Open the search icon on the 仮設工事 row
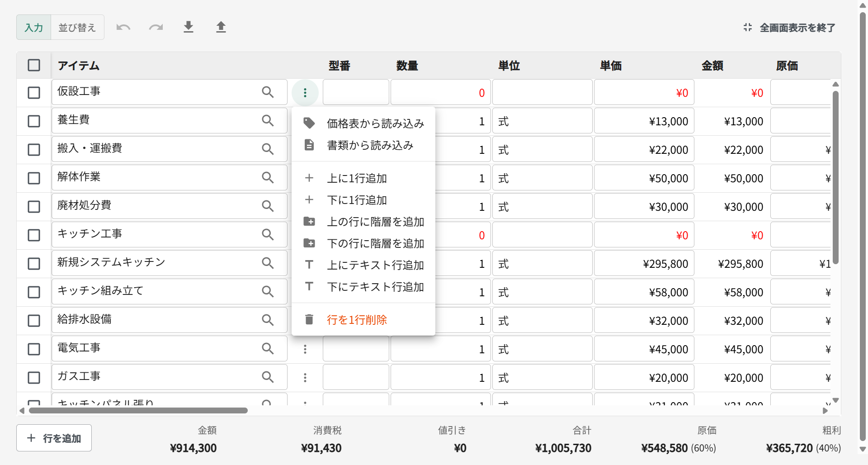Image resolution: width=868 pixels, height=465 pixels. click(x=268, y=92)
